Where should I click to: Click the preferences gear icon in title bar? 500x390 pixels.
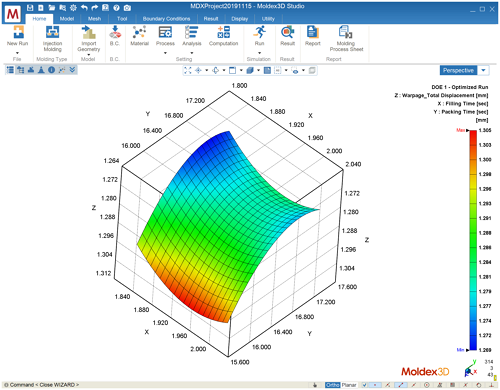[73, 8]
